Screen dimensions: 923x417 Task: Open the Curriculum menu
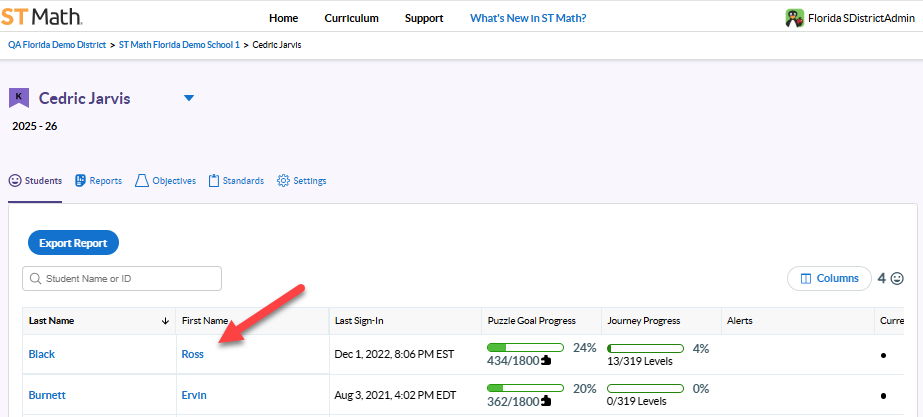351,18
